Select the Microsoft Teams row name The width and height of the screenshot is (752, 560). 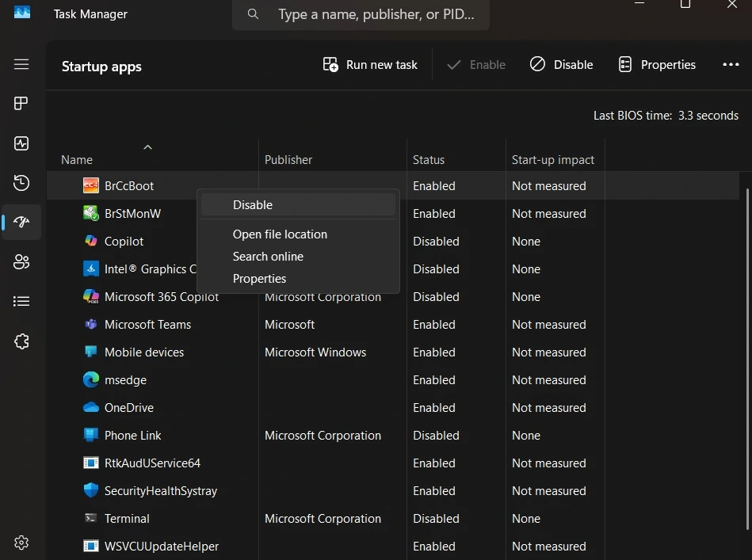pyautogui.click(x=147, y=325)
